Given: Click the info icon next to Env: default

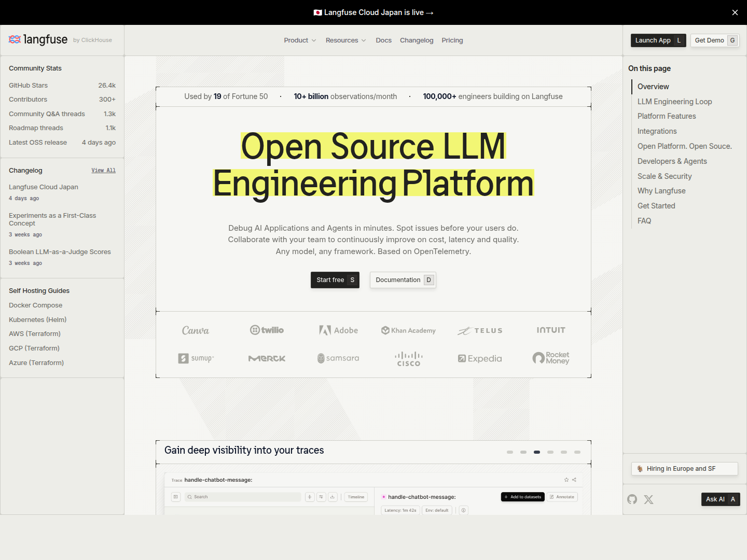Looking at the screenshot, I should pos(464,510).
